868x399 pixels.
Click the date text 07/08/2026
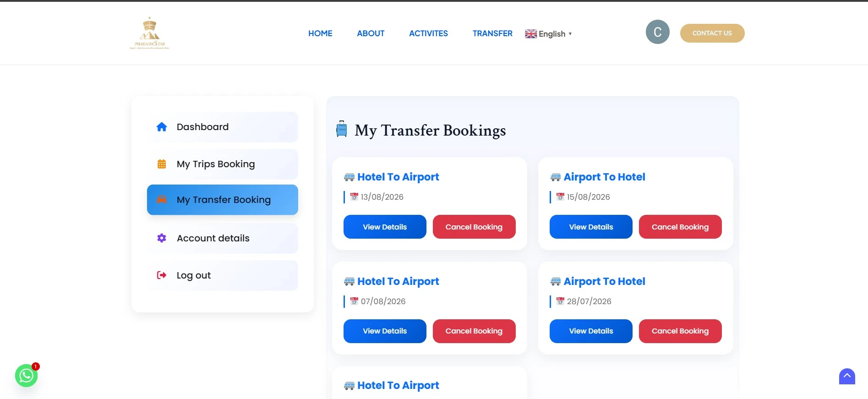(383, 301)
